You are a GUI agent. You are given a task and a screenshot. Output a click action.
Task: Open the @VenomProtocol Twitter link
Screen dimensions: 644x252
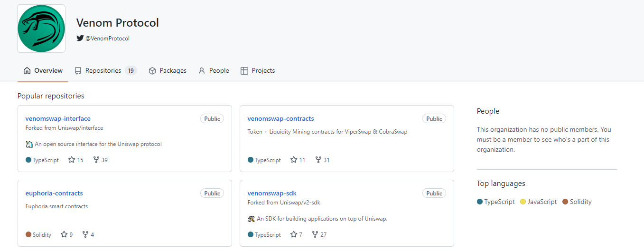[107, 38]
